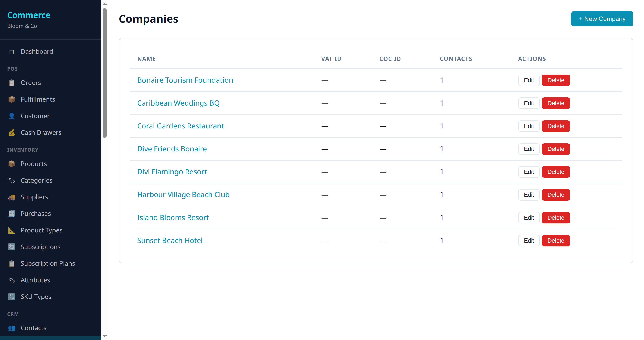Open the Dashboard sidebar item

[37, 51]
